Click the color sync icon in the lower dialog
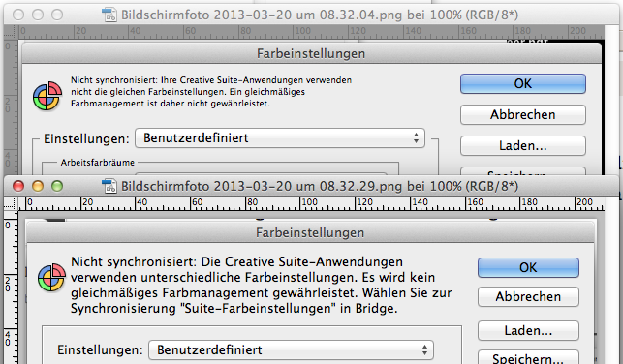623x364 pixels. 51,277
